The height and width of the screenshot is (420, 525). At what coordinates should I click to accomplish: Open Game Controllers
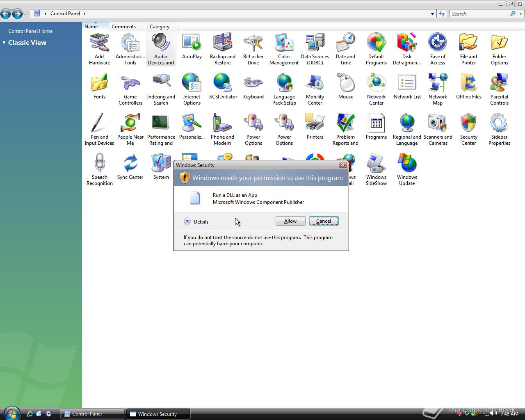pyautogui.click(x=130, y=89)
